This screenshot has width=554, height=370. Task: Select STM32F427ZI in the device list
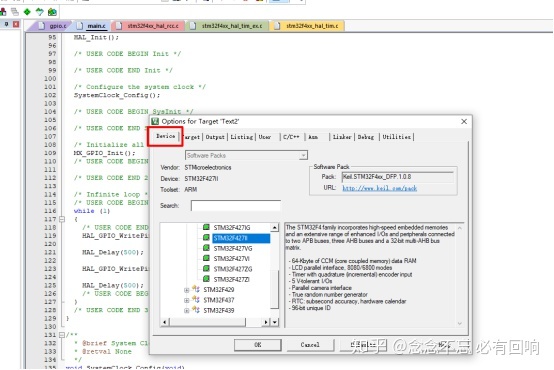click(232, 280)
